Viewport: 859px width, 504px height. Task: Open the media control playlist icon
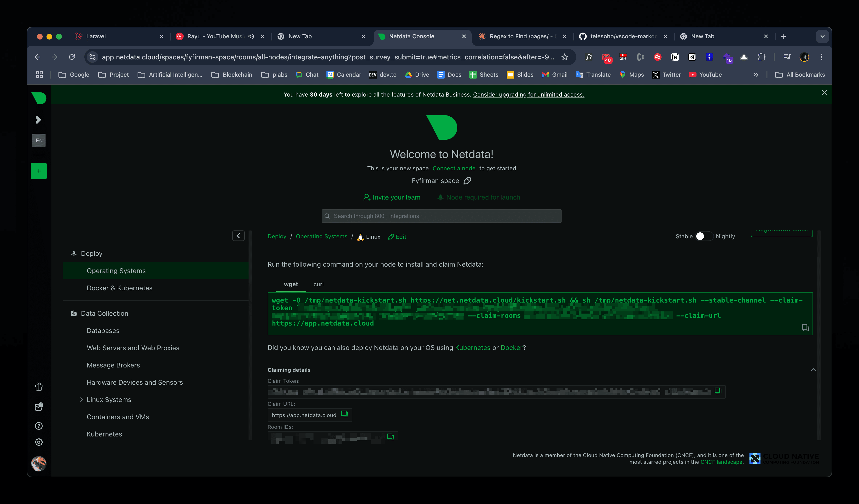click(787, 57)
